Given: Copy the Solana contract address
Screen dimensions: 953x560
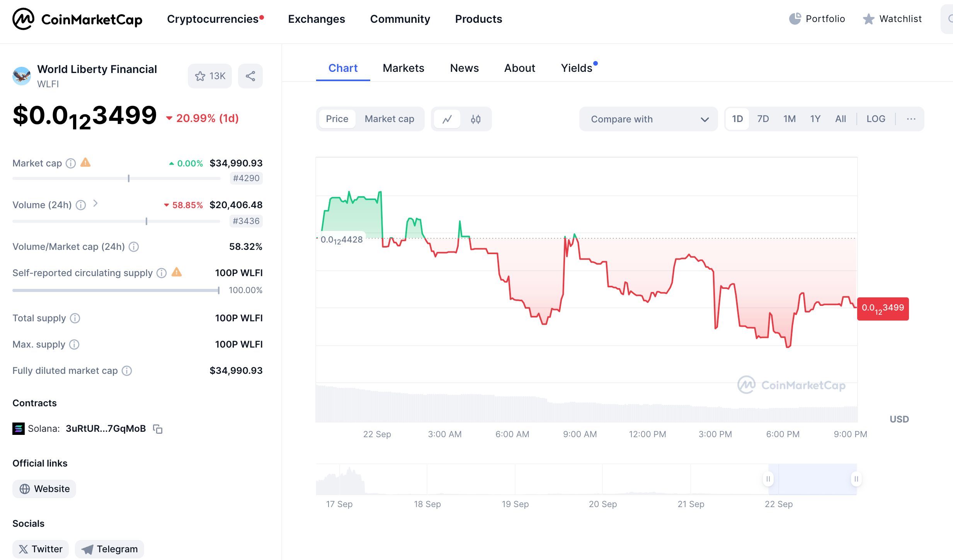Looking at the screenshot, I should coord(158,429).
